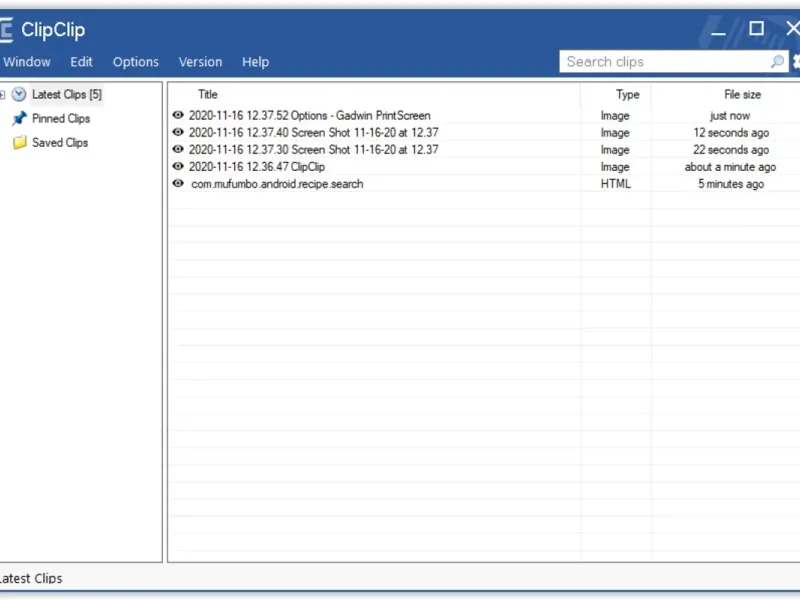This screenshot has height=600, width=800.
Task: Open the Version menu
Action: 200,62
